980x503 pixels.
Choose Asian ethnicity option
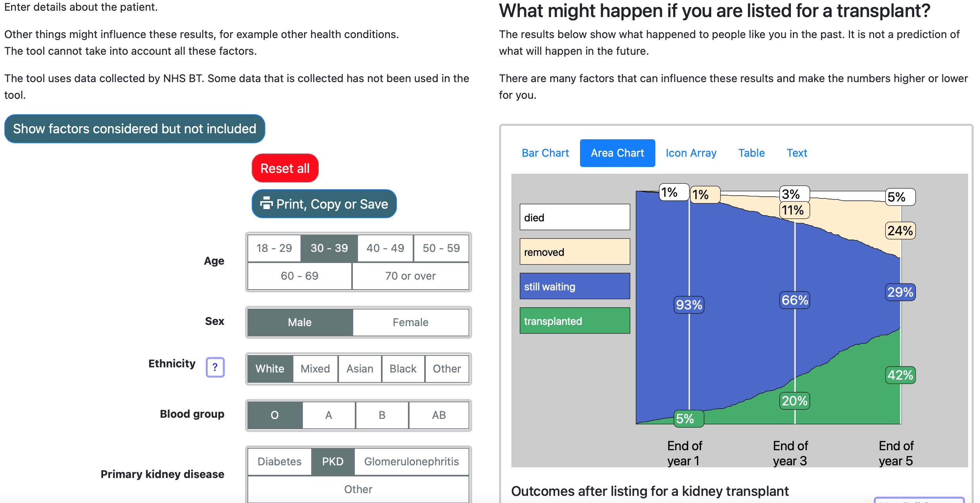(360, 369)
